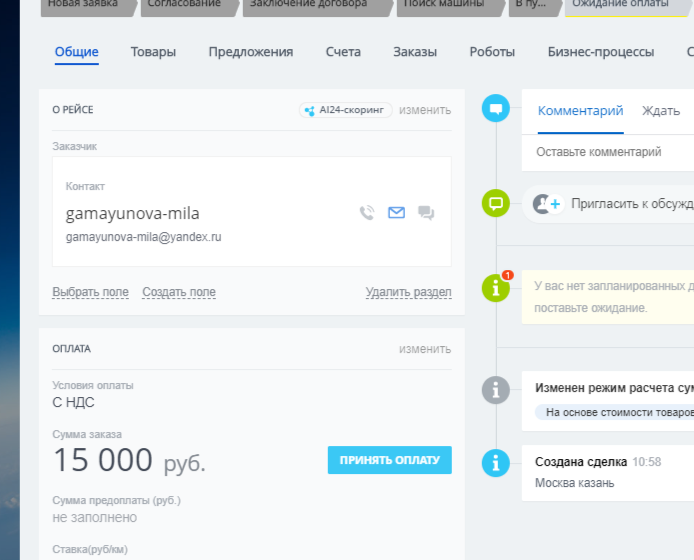The width and height of the screenshot is (694, 560).
Task: Click the Оставьте комментарий input field
Action: (608, 152)
